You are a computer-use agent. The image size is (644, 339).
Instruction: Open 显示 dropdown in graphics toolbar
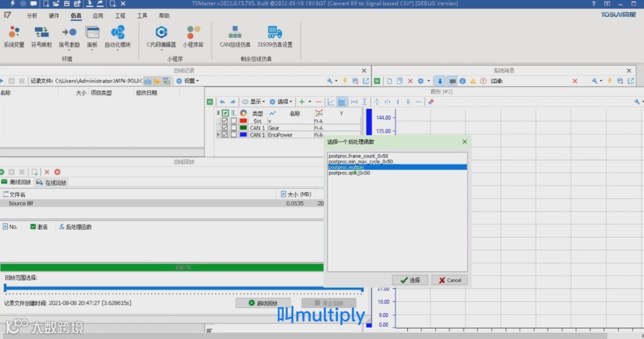(253, 102)
